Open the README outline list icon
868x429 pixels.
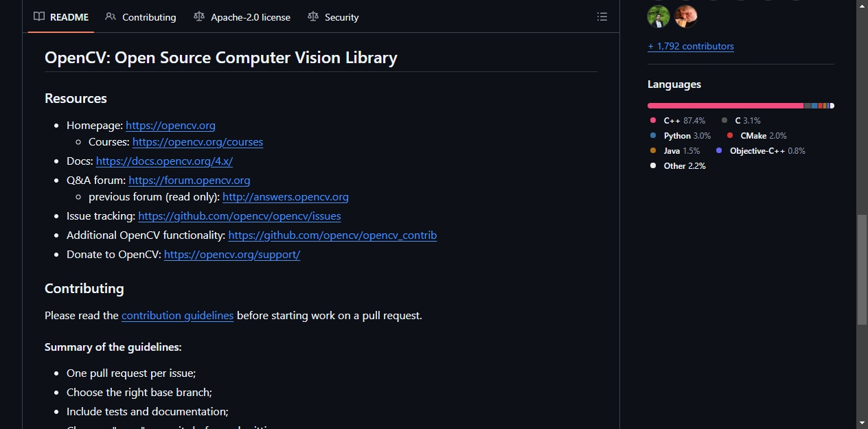point(602,16)
